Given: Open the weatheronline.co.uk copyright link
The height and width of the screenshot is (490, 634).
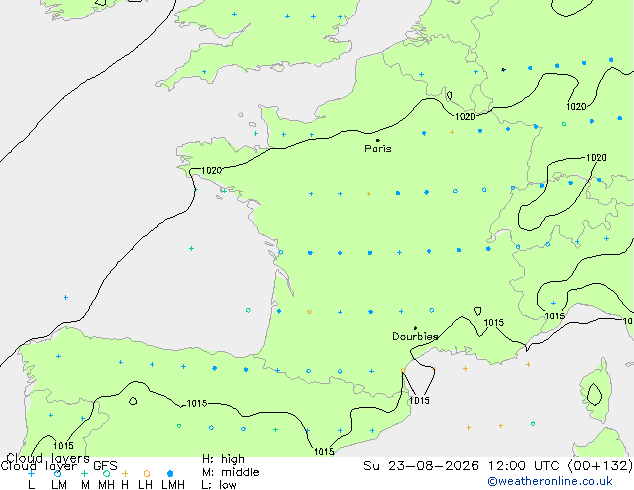Looking at the screenshot, I should [x=550, y=481].
